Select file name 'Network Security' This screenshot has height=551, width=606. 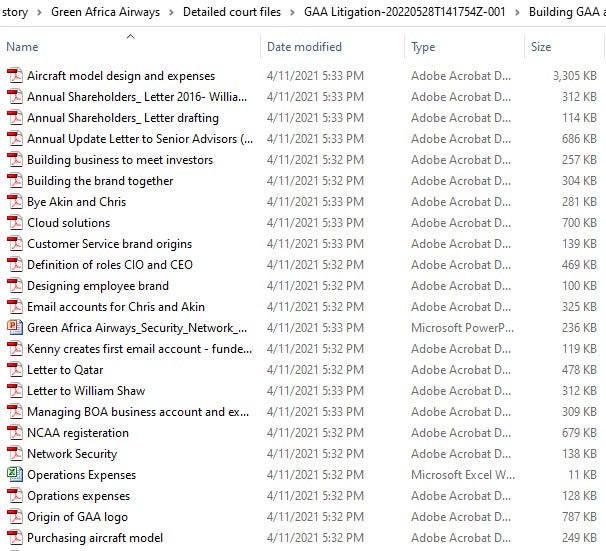point(72,454)
